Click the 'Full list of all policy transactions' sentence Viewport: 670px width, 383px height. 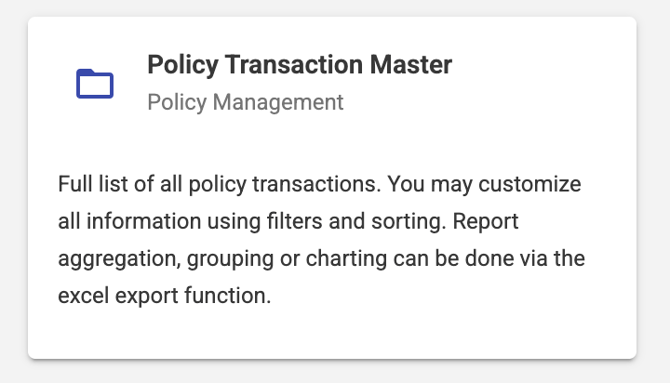219,185
